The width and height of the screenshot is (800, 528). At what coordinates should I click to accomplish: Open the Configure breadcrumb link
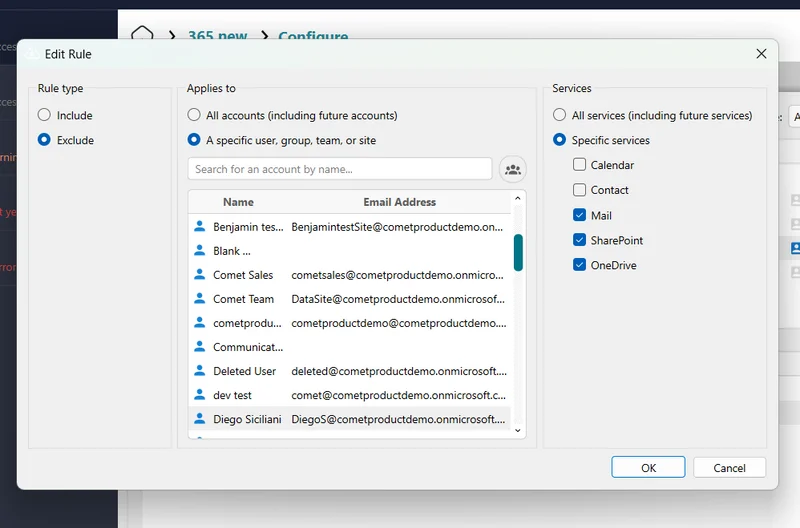313,35
